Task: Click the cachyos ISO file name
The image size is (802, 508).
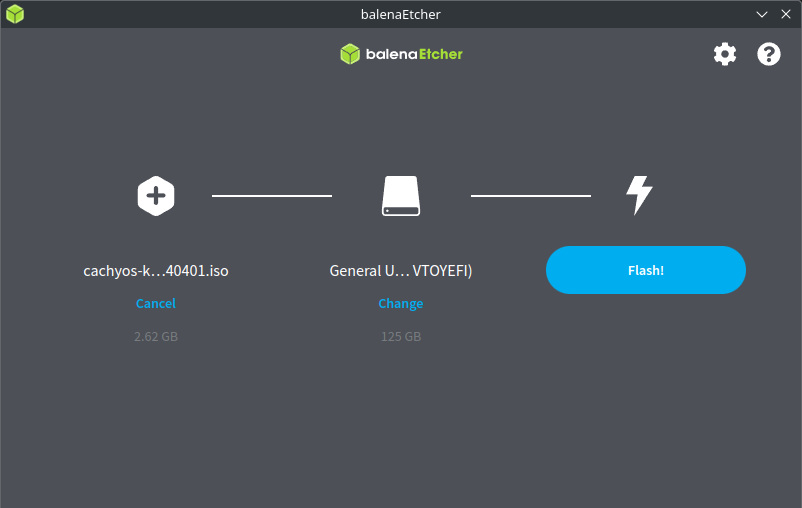Action: point(156,271)
